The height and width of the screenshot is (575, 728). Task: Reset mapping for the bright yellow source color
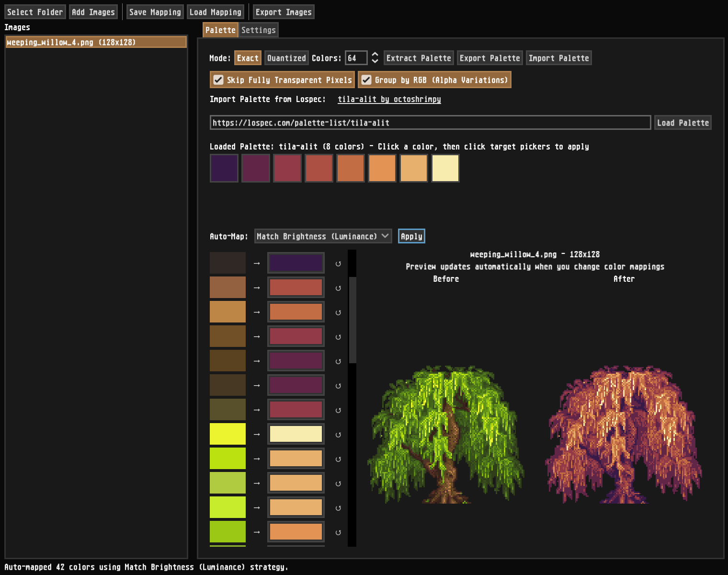pyautogui.click(x=338, y=435)
